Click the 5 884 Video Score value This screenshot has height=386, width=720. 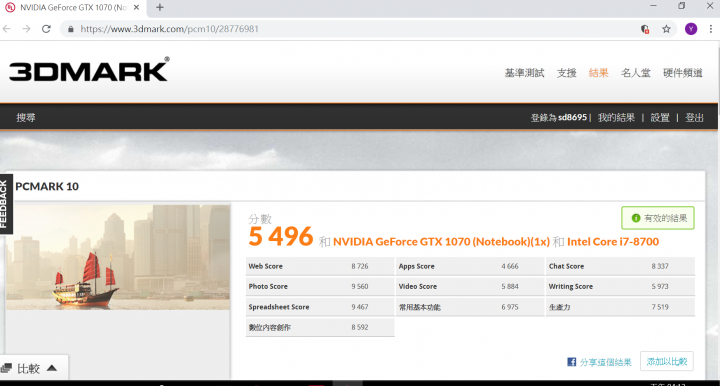point(510,286)
